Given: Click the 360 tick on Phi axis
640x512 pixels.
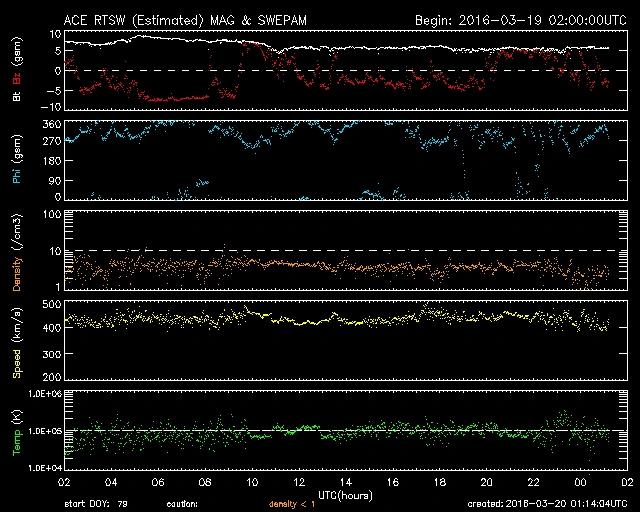Looking at the screenshot, I should coord(52,124).
